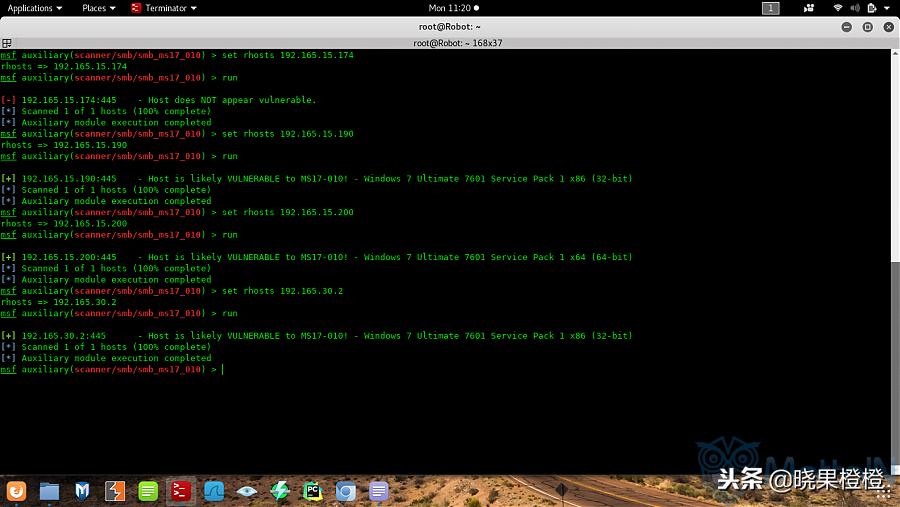Image resolution: width=900 pixels, height=507 pixels.
Task: Minimize the root@Robot terminal window
Action: tap(847, 27)
